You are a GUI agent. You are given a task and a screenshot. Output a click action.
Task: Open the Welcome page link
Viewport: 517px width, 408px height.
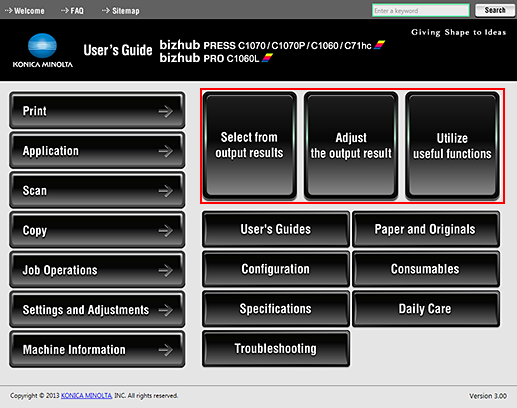(24, 11)
